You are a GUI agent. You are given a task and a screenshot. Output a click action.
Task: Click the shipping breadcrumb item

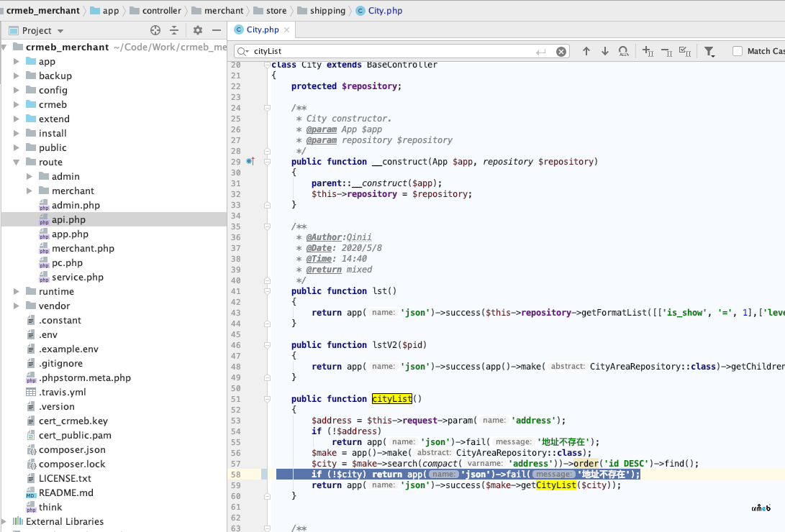(x=327, y=11)
